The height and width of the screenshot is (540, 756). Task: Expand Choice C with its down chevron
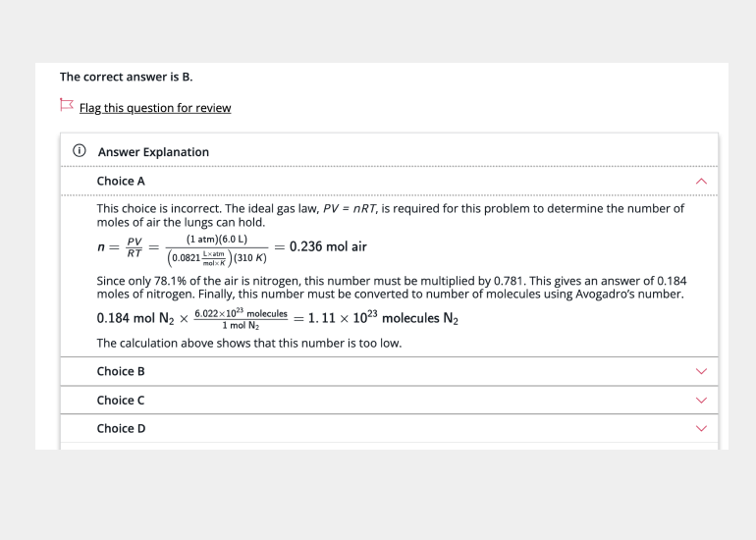click(700, 401)
